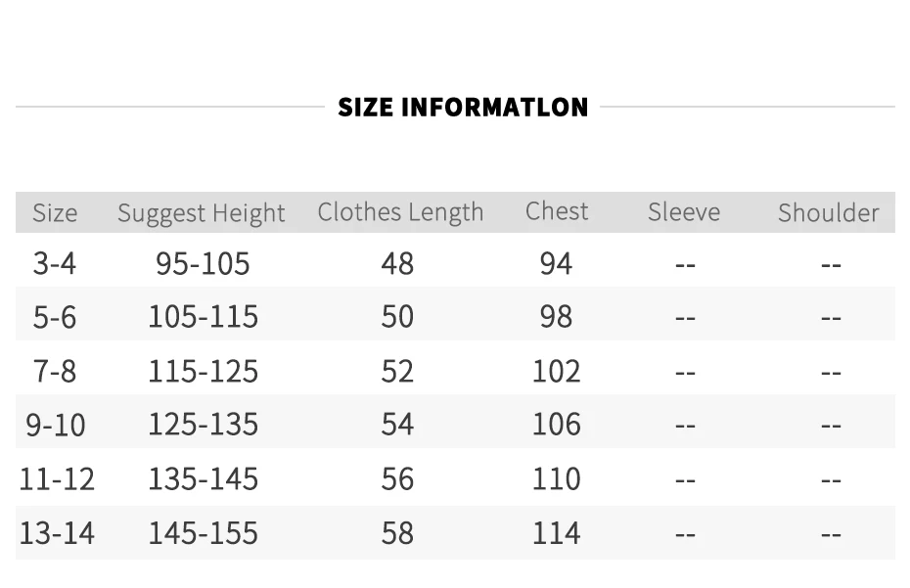Click the 95-105 height value
The image size is (910, 588).
(203, 263)
